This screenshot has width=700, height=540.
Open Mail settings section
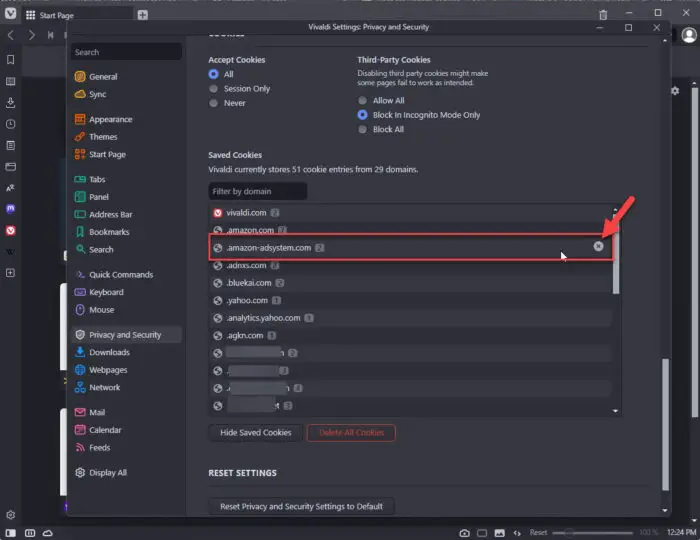pos(126,412)
